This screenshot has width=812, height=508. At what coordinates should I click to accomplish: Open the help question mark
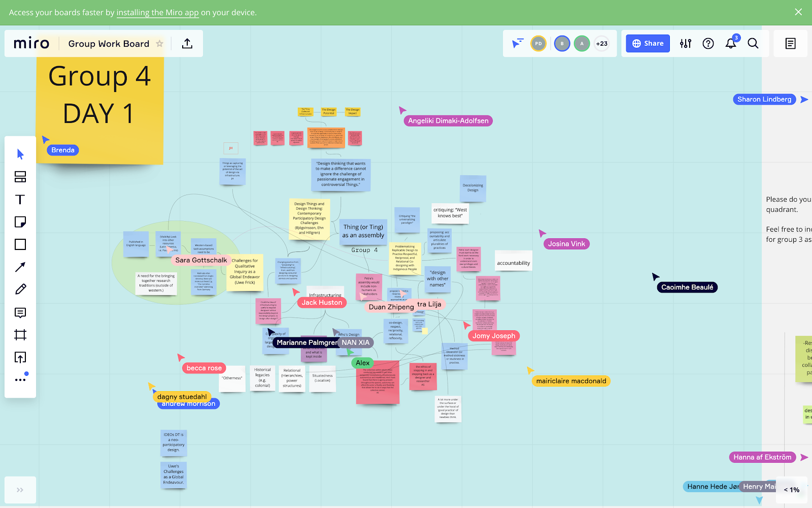(x=708, y=44)
